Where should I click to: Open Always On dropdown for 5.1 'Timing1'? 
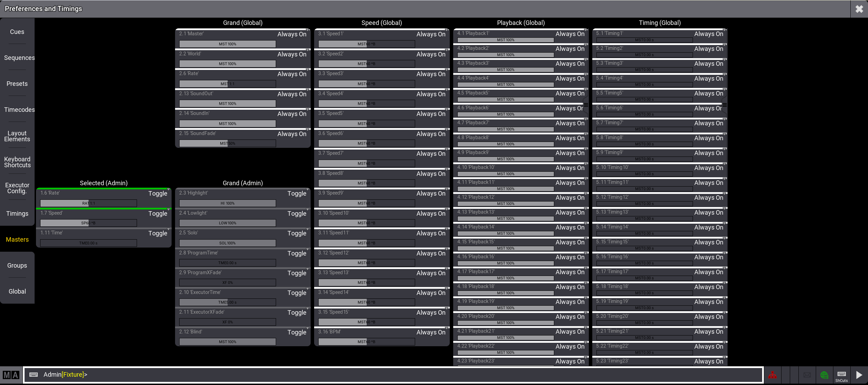tap(709, 34)
